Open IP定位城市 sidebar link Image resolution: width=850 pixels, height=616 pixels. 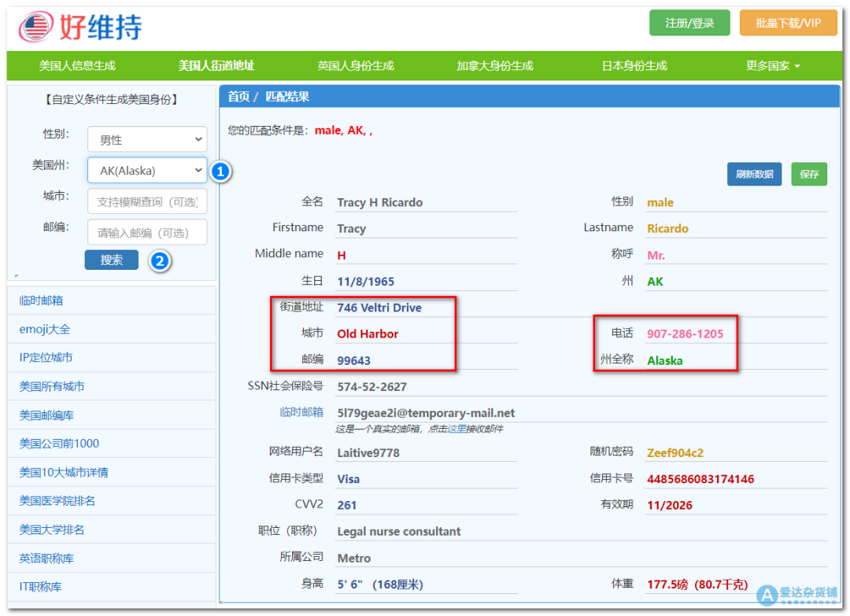46,358
